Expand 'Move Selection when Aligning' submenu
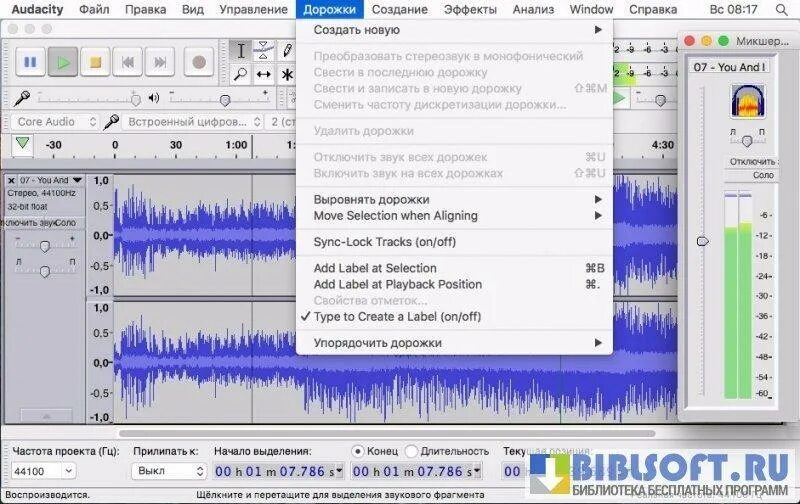The image size is (800, 504). (x=454, y=216)
